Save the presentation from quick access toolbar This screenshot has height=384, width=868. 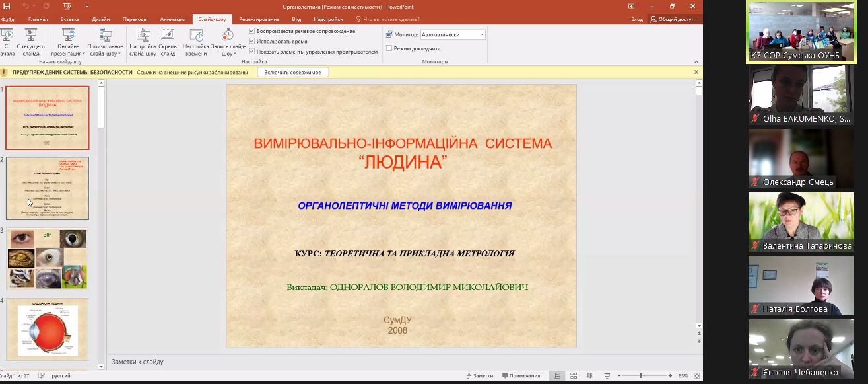tap(7, 6)
